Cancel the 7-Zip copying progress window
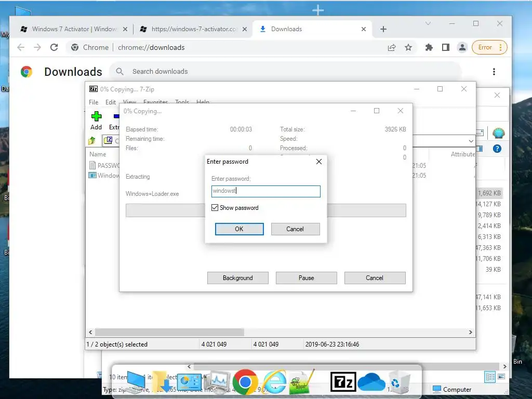 click(x=375, y=278)
